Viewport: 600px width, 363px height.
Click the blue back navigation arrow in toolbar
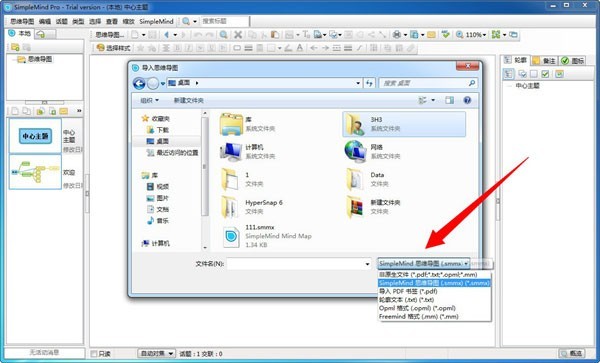pos(166,35)
